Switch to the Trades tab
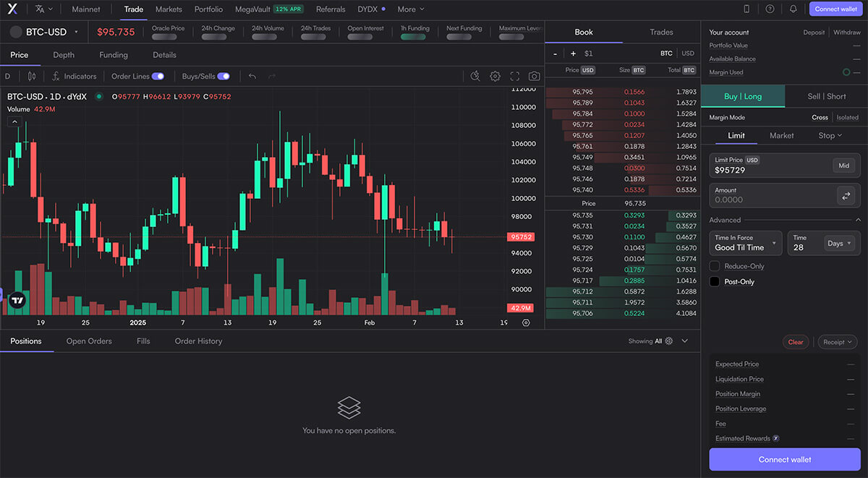The width and height of the screenshot is (868, 478). [661, 33]
